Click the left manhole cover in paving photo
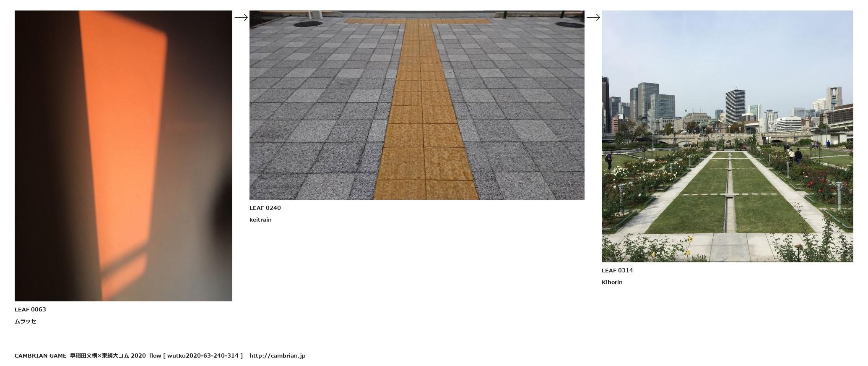 [x=308, y=24]
